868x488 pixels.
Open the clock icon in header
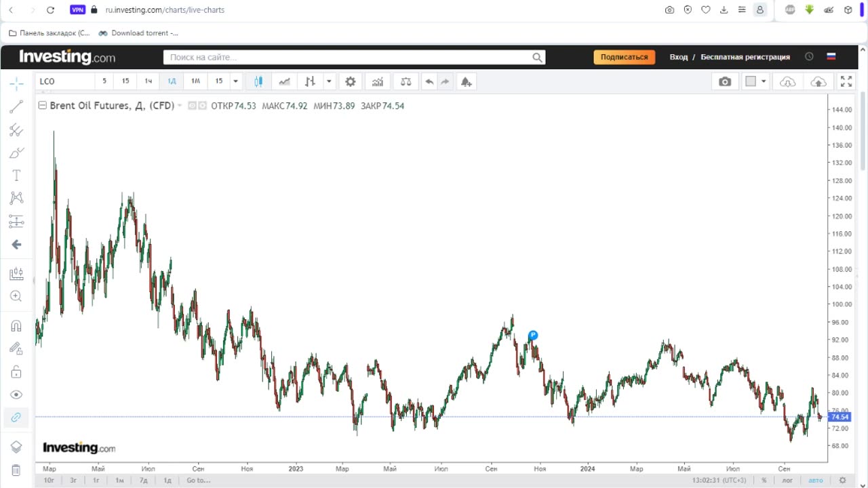click(x=809, y=57)
